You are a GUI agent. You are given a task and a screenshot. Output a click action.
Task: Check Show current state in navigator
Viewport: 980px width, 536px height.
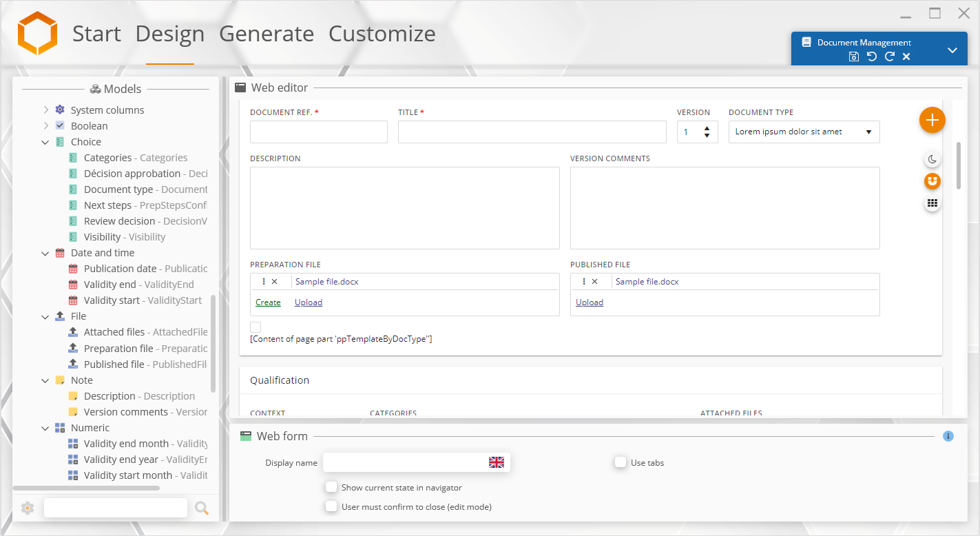pos(331,487)
